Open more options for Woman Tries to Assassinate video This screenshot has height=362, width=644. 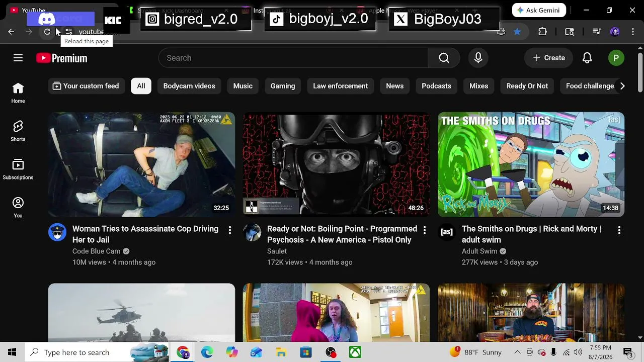point(230,230)
